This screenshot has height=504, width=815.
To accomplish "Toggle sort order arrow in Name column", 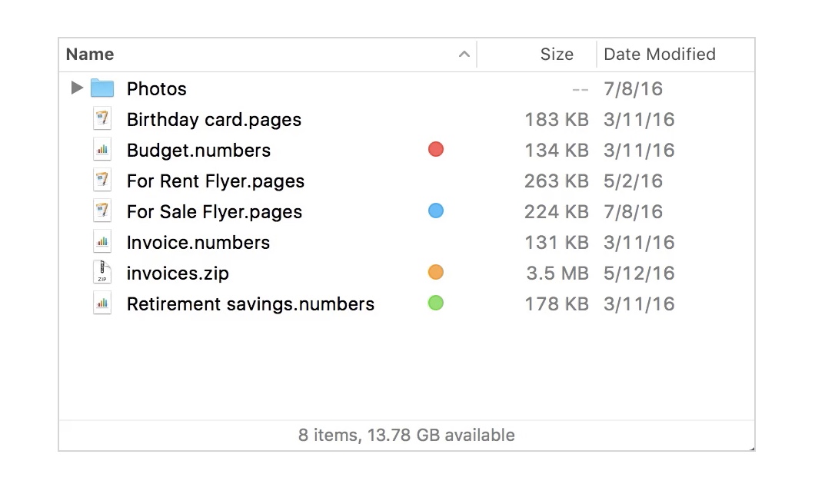I will pyautogui.click(x=464, y=55).
